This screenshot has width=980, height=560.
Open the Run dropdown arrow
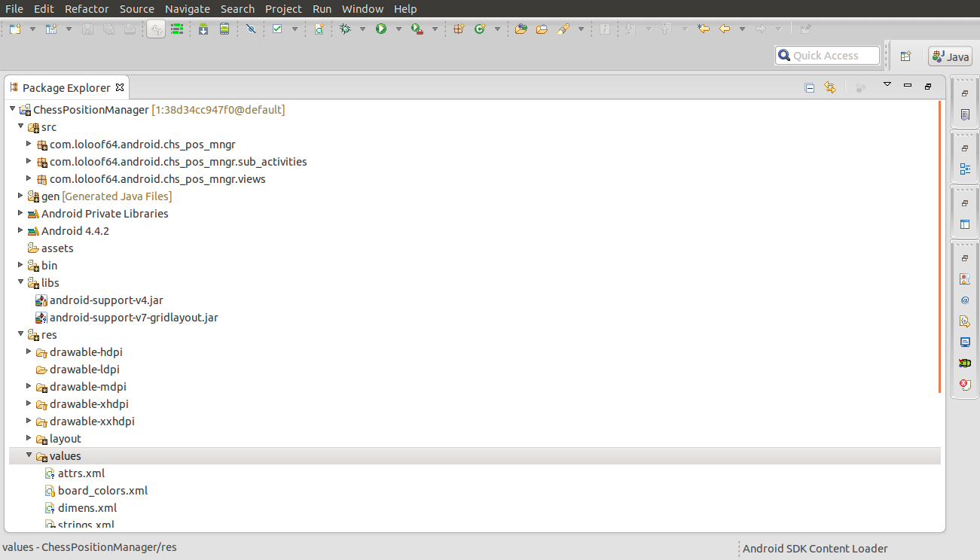tap(398, 29)
